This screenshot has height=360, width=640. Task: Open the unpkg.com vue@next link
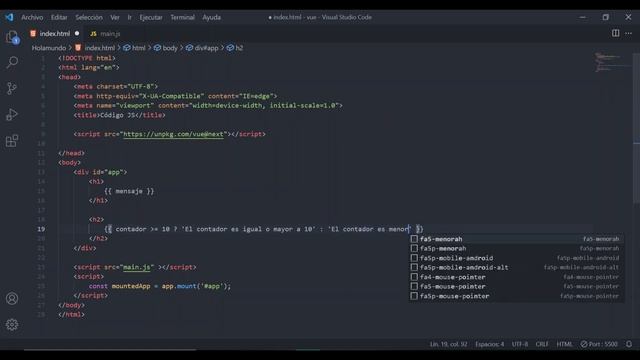[x=173, y=134]
